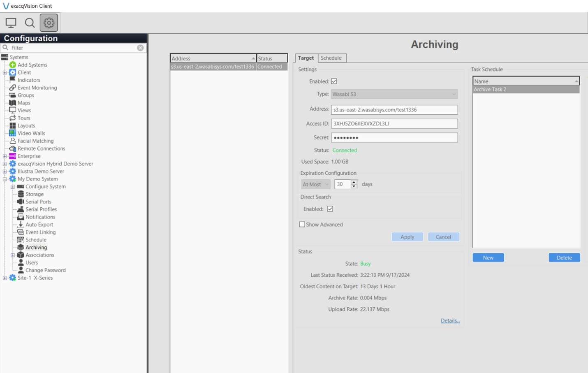Collapse the My Demo System node
The height and width of the screenshot is (373, 588).
click(5, 179)
